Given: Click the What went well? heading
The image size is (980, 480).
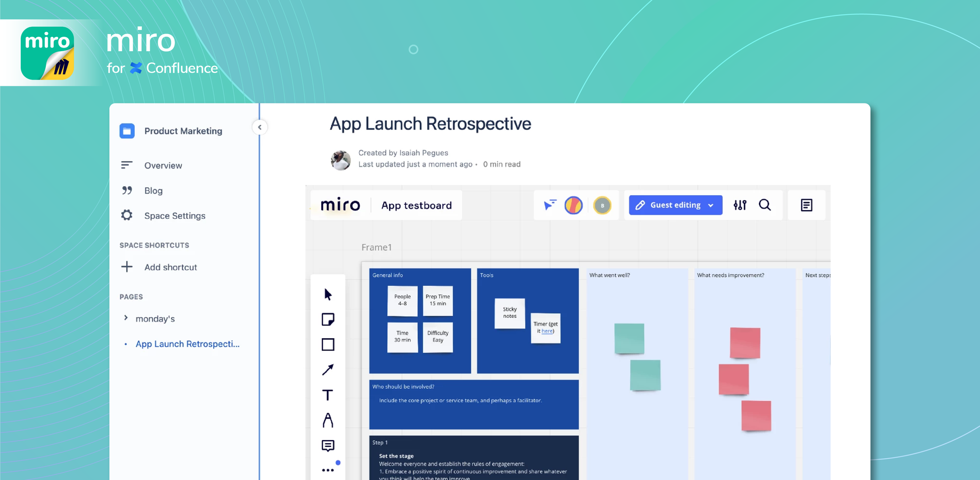Looking at the screenshot, I should pos(610,275).
